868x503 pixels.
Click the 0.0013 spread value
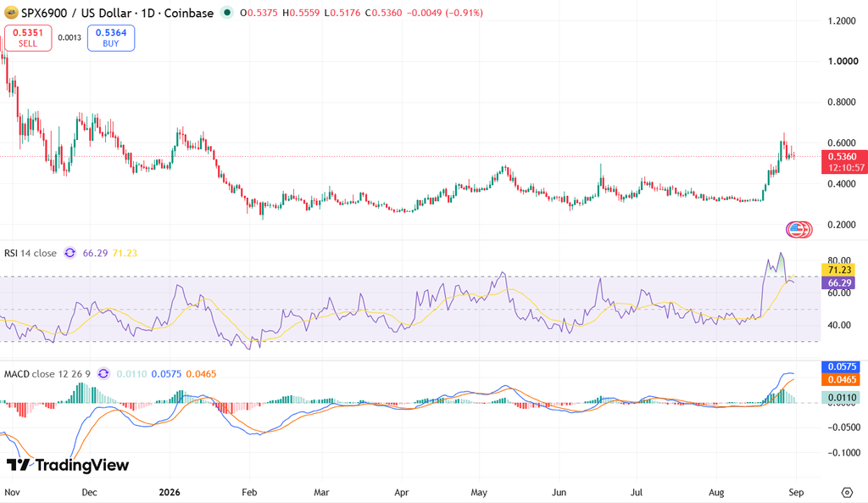click(x=70, y=37)
